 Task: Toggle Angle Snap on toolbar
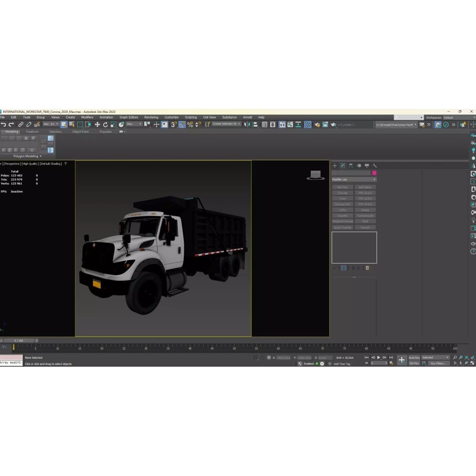[x=182, y=124]
